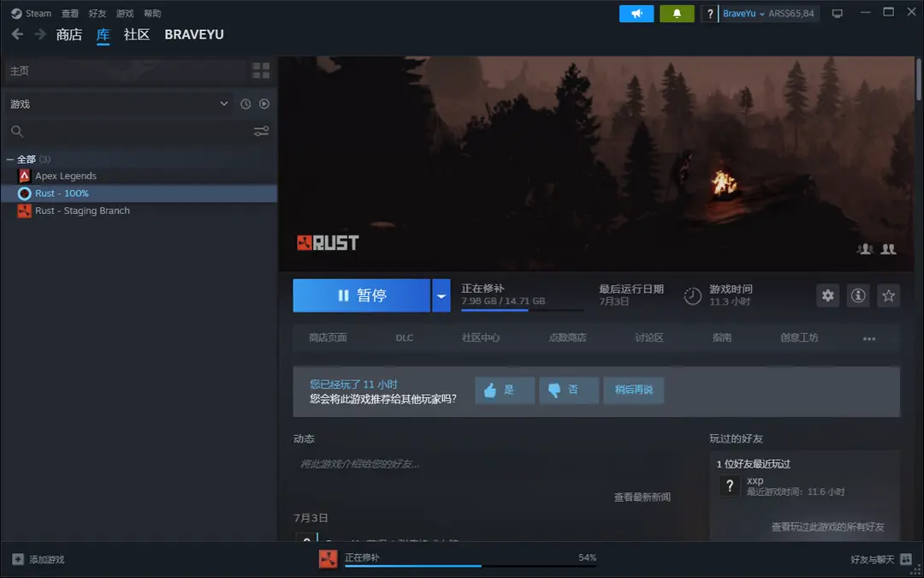Click the bottom download progress bar at 54%
The height and width of the screenshot is (578, 924).
(471, 566)
